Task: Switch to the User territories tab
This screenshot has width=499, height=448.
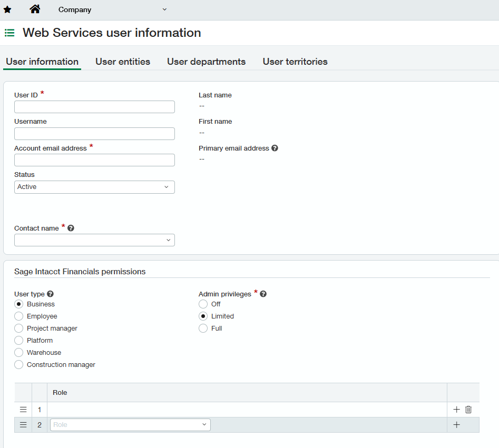Action: [295, 62]
